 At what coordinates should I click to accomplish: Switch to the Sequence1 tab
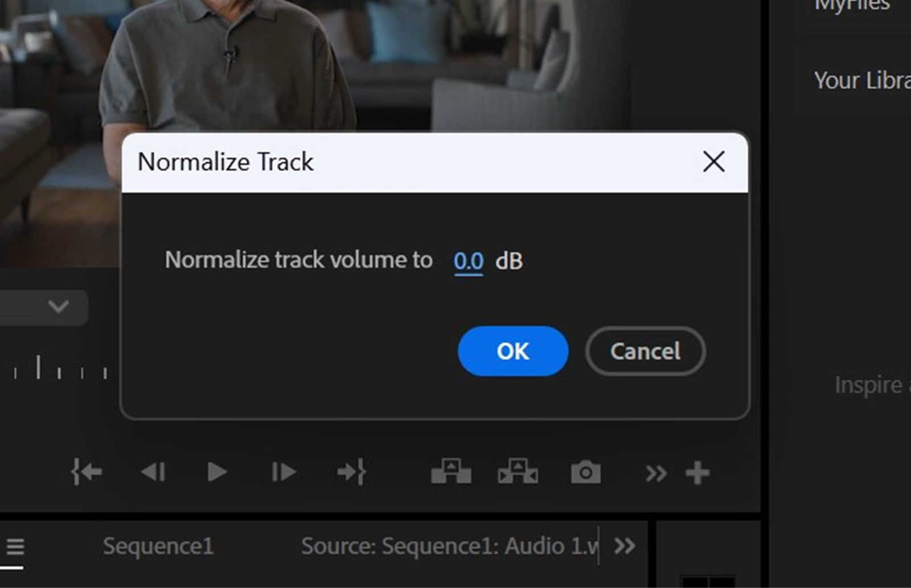(158, 545)
